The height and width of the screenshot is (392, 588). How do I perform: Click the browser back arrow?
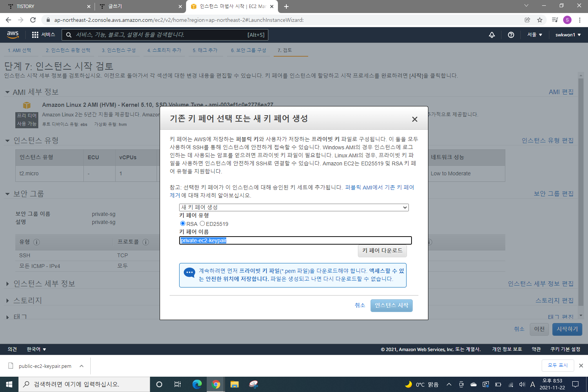(x=8, y=20)
